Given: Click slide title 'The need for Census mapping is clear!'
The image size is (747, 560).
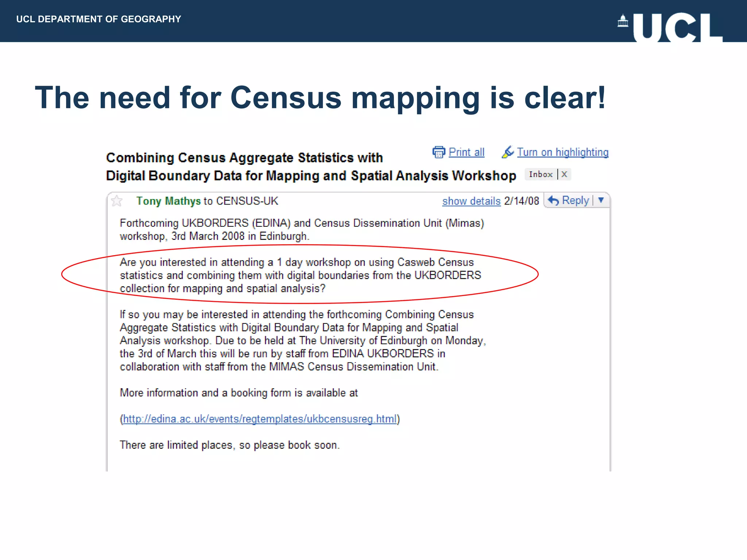Looking at the screenshot, I should tap(320, 98).
